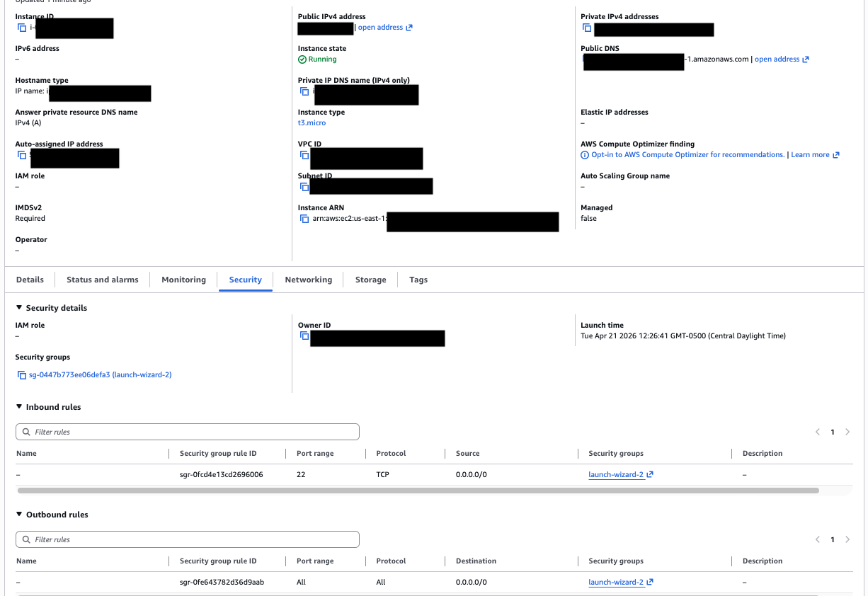Click the Port range header of inbound rules
The image size is (868, 596).
pos(315,454)
